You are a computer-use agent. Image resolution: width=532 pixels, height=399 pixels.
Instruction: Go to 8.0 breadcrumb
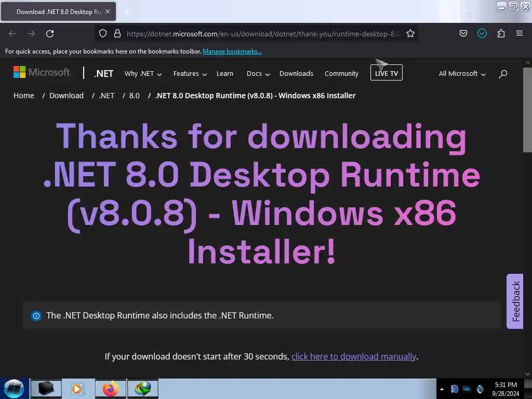[135, 96]
